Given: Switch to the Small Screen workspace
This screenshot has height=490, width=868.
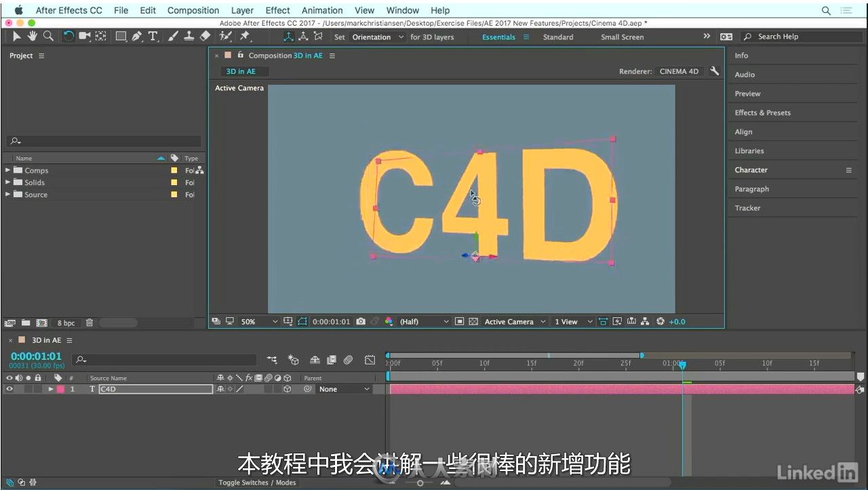Looking at the screenshot, I should tap(623, 37).
